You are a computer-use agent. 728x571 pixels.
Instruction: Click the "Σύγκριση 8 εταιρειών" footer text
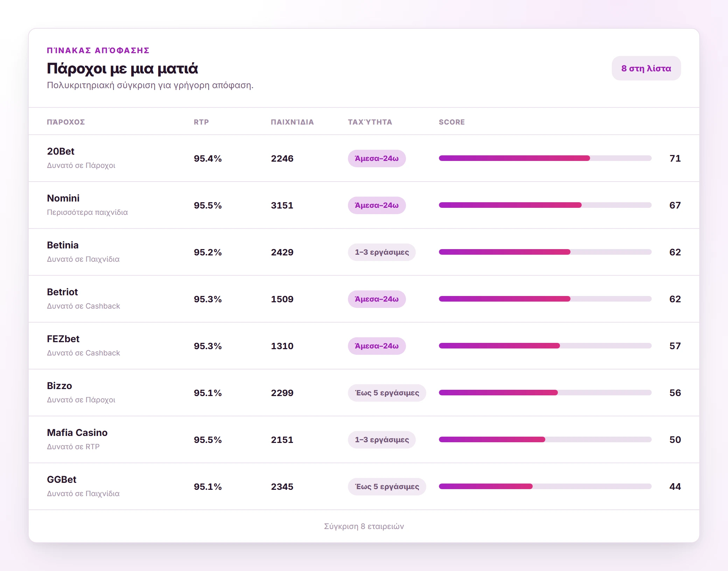(364, 527)
